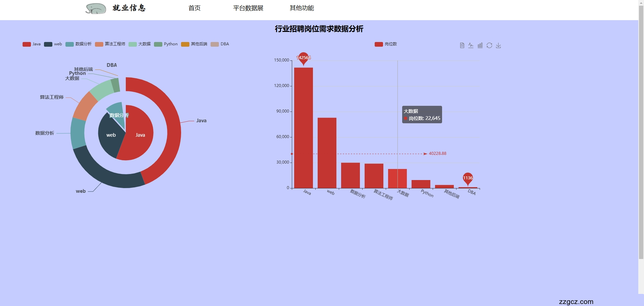The image size is (644, 306).
Task: Toggle the DBA legend entry
Action: pyautogui.click(x=220, y=44)
